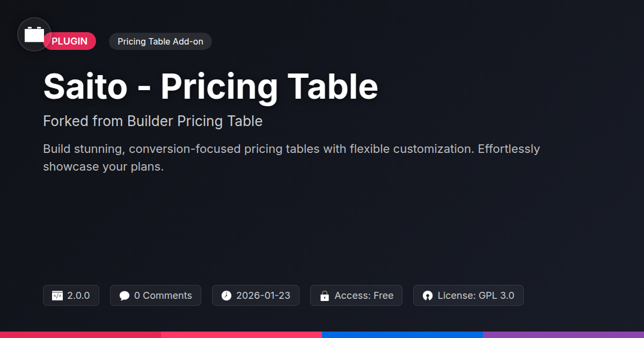Click the open-source license icon
This screenshot has width=644, height=338.
coord(427,296)
